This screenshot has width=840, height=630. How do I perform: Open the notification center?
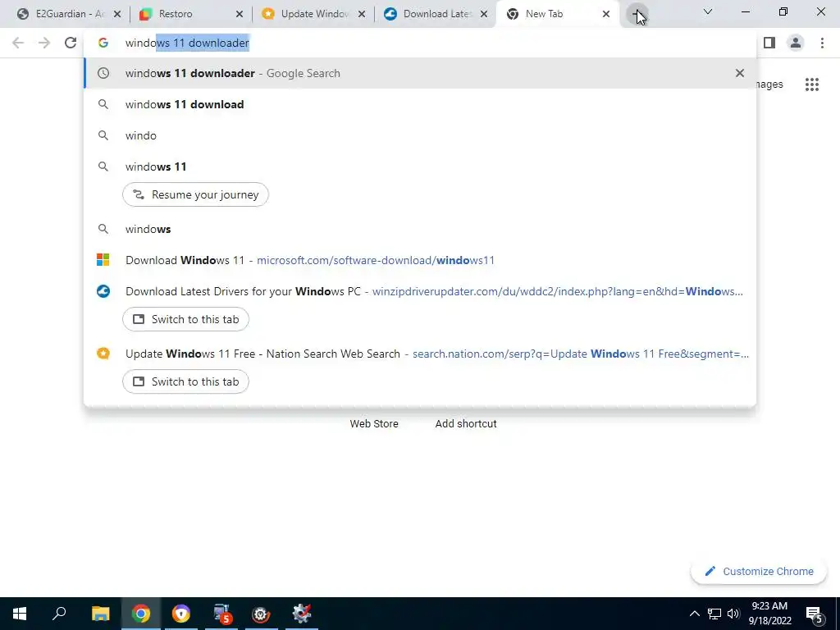point(814,614)
